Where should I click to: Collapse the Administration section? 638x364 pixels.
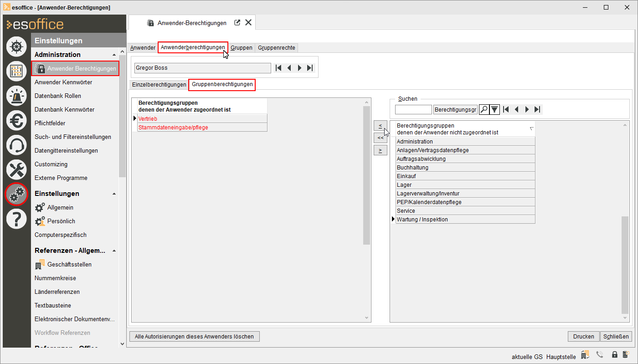pos(114,55)
